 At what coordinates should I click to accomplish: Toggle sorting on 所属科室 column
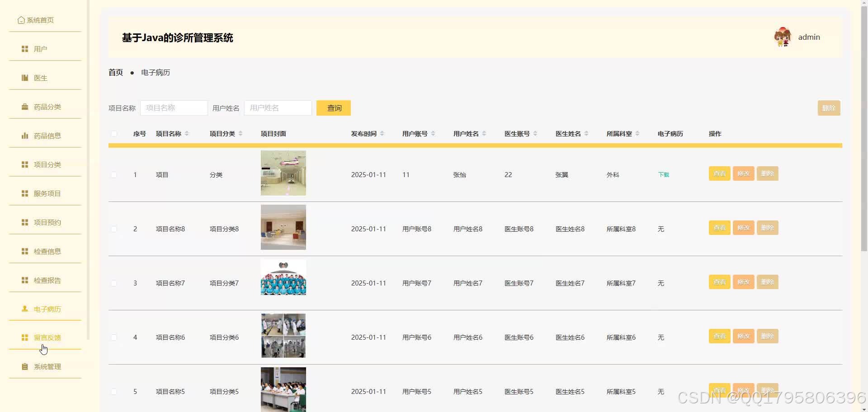(638, 133)
